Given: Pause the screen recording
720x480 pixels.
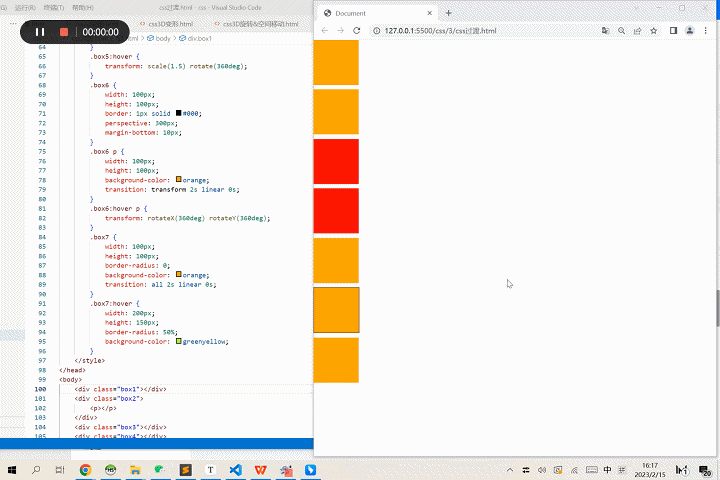Looking at the screenshot, I should tap(40, 32).
